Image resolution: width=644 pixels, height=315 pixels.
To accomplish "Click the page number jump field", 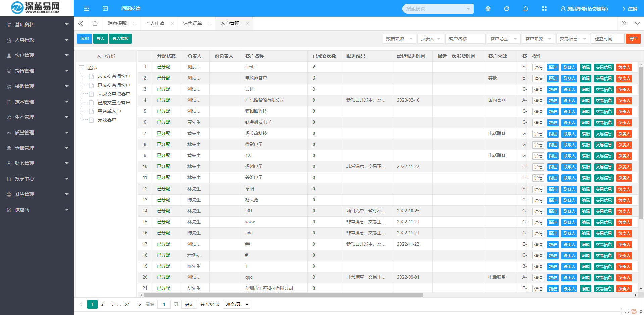I will (164, 304).
